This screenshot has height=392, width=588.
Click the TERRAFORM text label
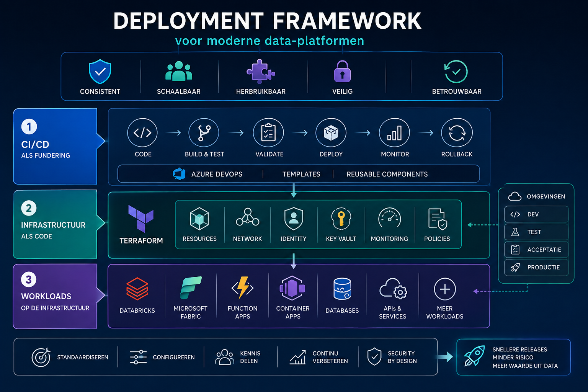point(141,241)
